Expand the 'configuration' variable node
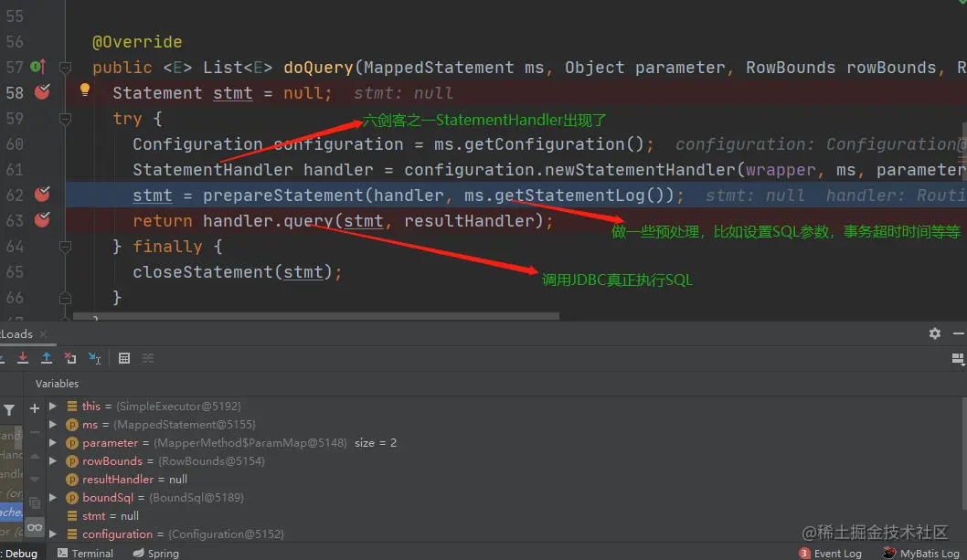The height and width of the screenshot is (560, 967). pyautogui.click(x=53, y=534)
